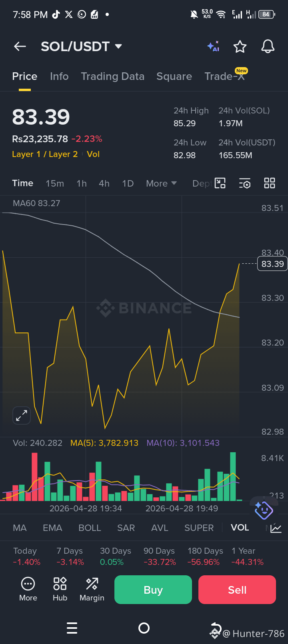Open the Layer 1 / Layer 2 tag link

(x=45, y=154)
